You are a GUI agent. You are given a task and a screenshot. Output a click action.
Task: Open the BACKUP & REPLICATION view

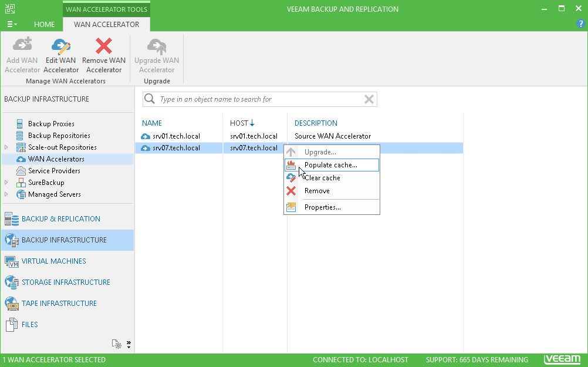67,219
